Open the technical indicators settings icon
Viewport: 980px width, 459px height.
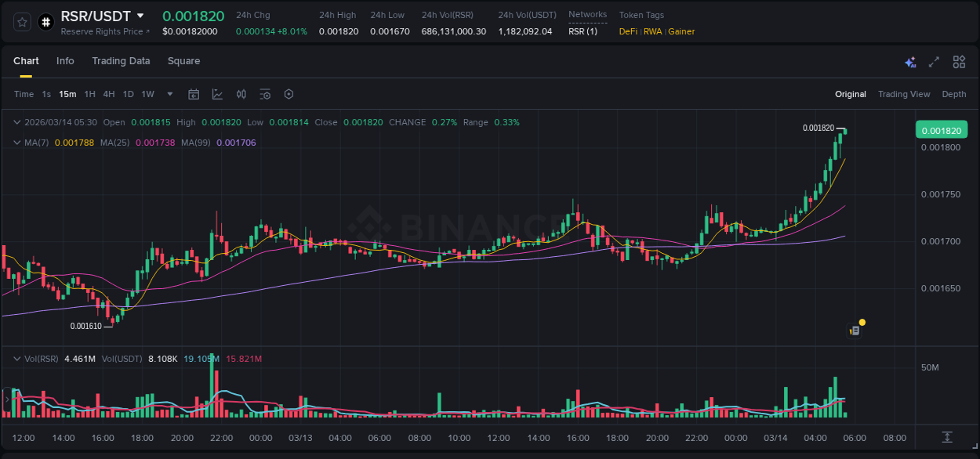pyautogui.click(x=265, y=94)
